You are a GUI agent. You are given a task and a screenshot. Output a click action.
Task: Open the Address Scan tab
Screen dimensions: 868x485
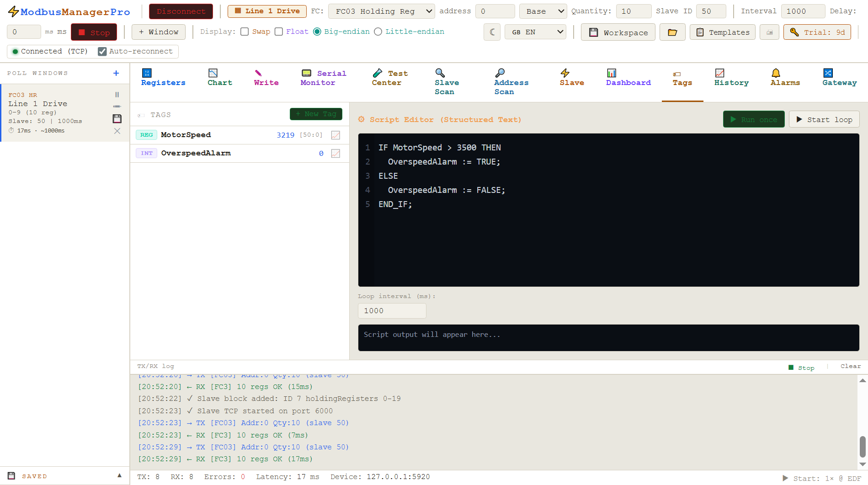point(511,82)
